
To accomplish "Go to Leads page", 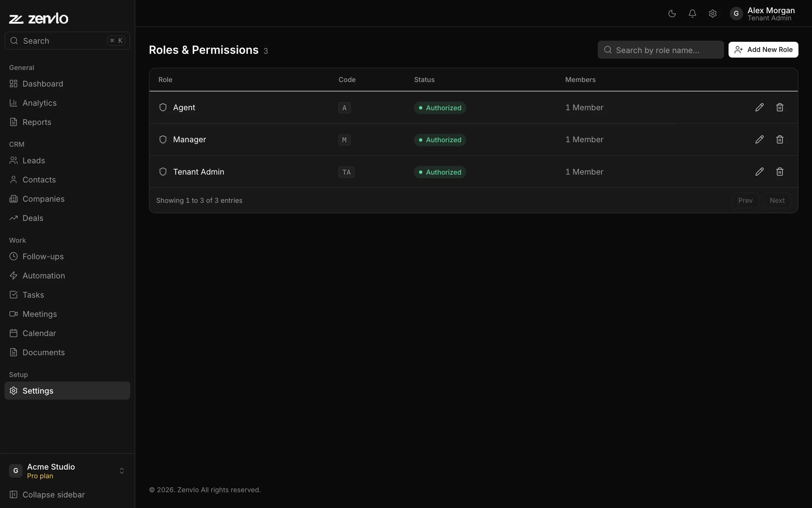I will tap(67, 160).
